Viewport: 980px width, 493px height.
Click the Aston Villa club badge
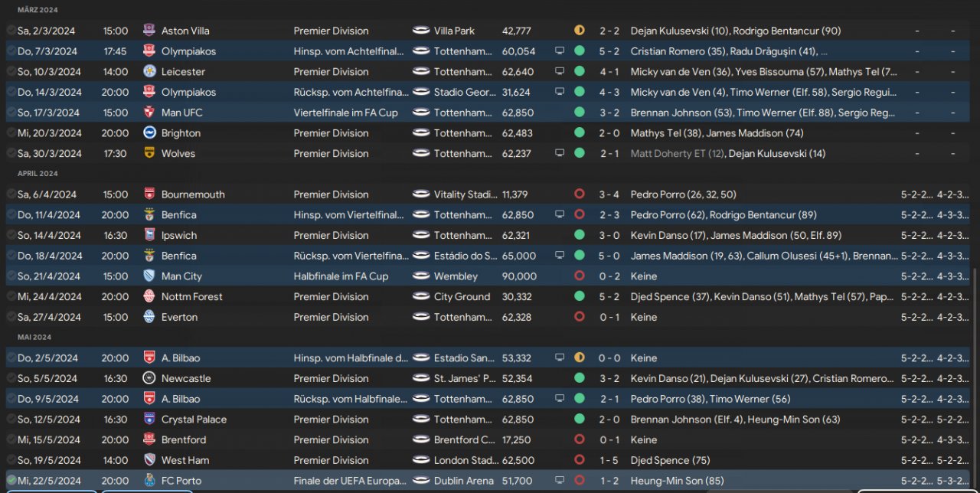click(149, 31)
